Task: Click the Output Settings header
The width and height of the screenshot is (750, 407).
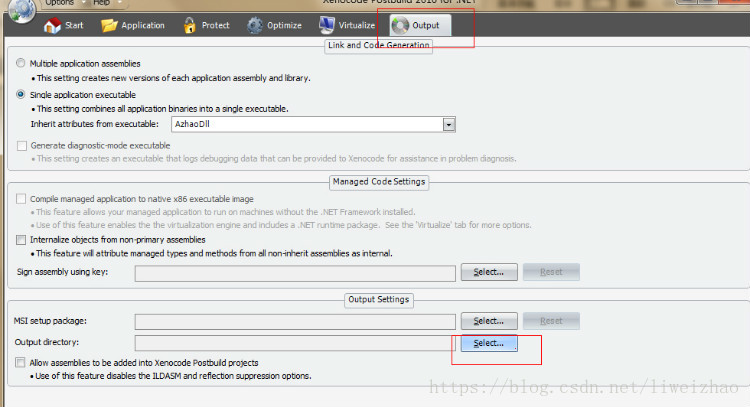Action: [x=379, y=299]
